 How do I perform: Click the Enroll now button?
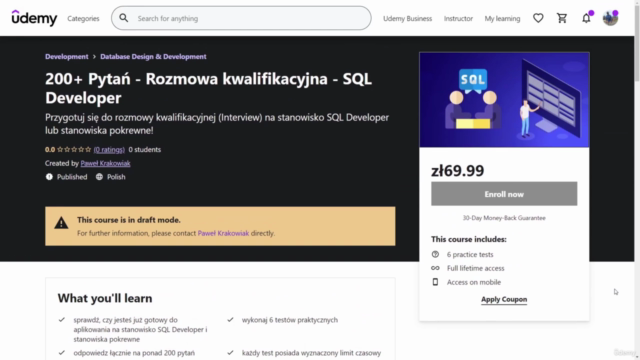tap(504, 194)
